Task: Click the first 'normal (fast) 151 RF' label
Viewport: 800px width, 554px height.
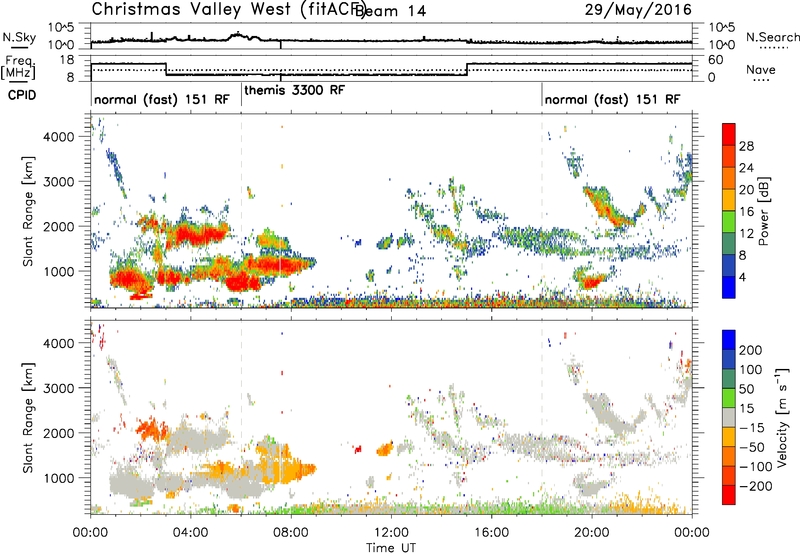Action: (162, 99)
